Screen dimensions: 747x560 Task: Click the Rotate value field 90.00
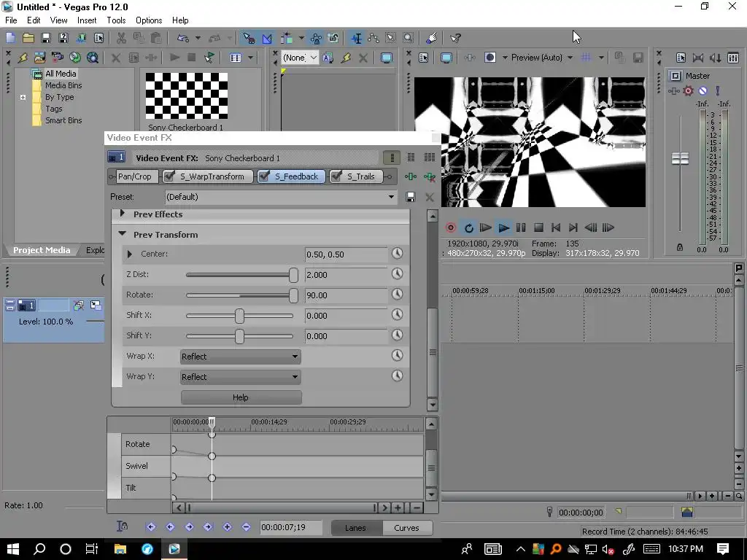(x=346, y=295)
